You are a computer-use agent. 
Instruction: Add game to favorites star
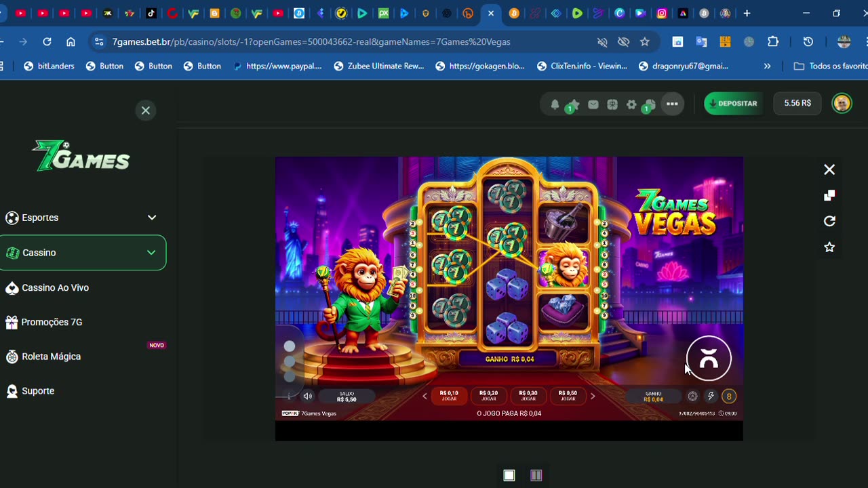(x=829, y=247)
